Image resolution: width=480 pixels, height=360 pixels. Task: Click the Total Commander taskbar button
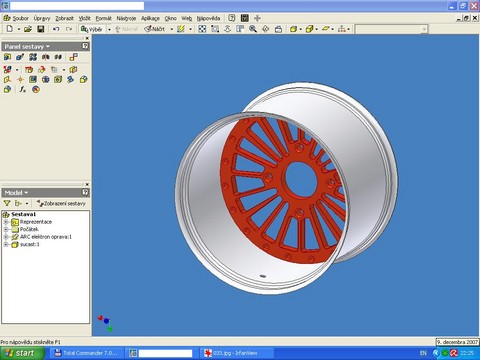click(87, 353)
